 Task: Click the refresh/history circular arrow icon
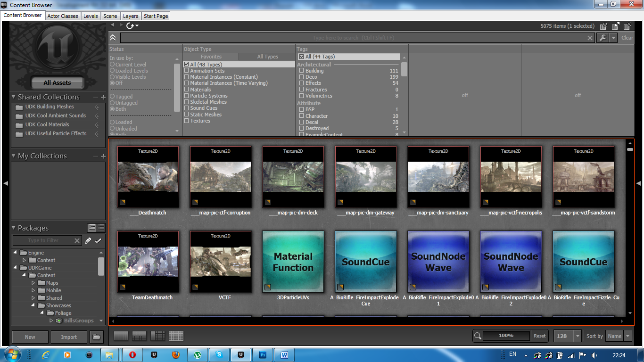click(x=130, y=25)
